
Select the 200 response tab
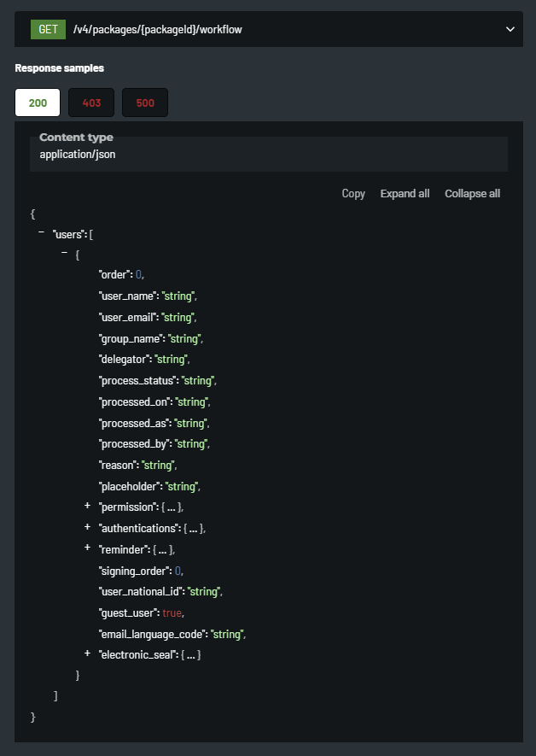pyautogui.click(x=38, y=103)
